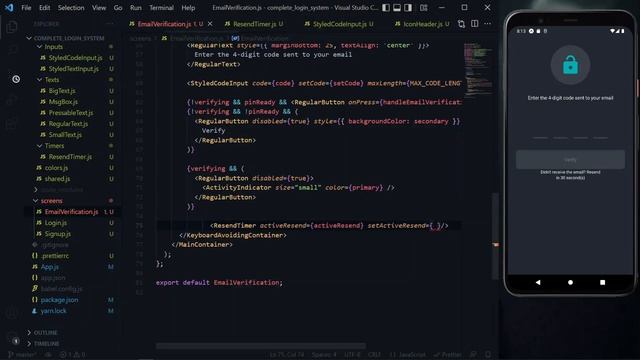The height and width of the screenshot is (360, 640).
Task: Click the editor vertical scrollbar
Action: click(x=495, y=235)
